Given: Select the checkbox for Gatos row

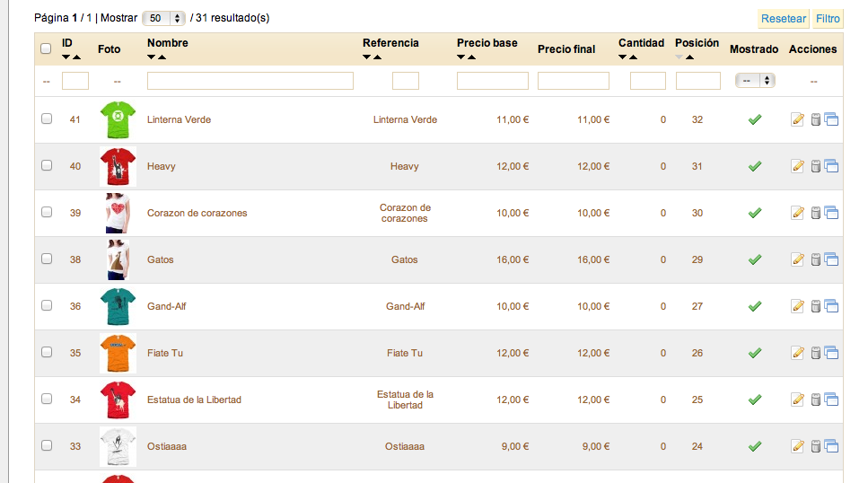Looking at the screenshot, I should (47, 259).
